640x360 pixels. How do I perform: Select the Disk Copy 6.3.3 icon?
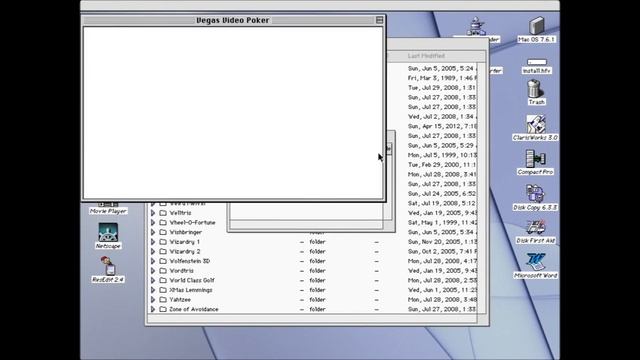[x=535, y=193]
